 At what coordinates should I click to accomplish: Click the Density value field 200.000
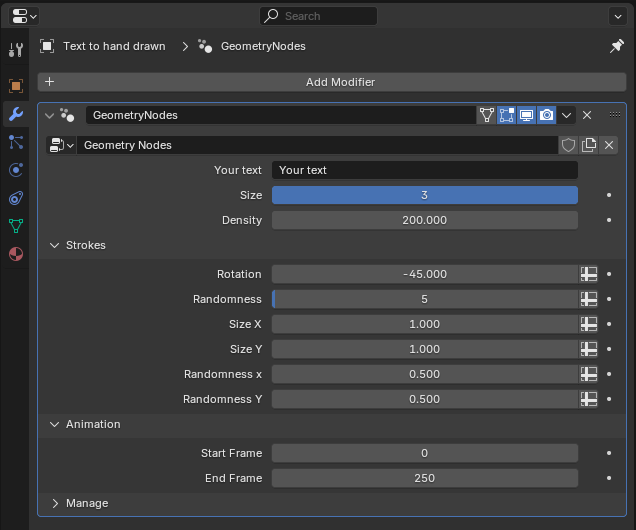tap(425, 220)
